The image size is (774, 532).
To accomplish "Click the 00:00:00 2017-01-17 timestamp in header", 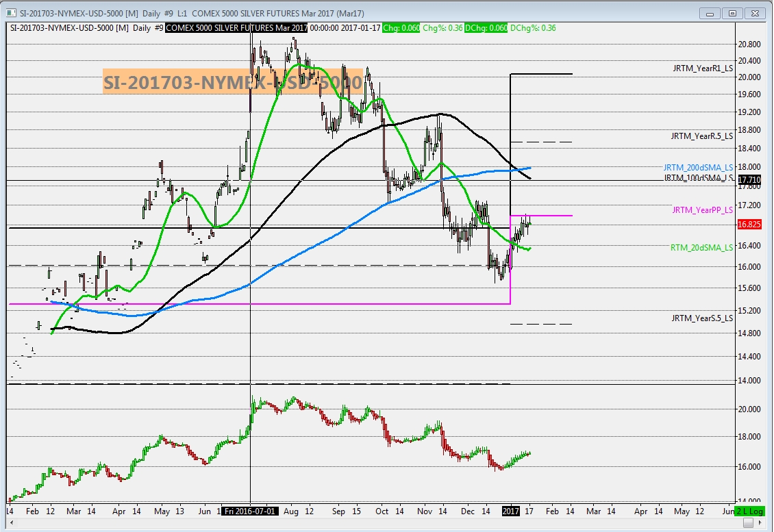I will coord(345,27).
